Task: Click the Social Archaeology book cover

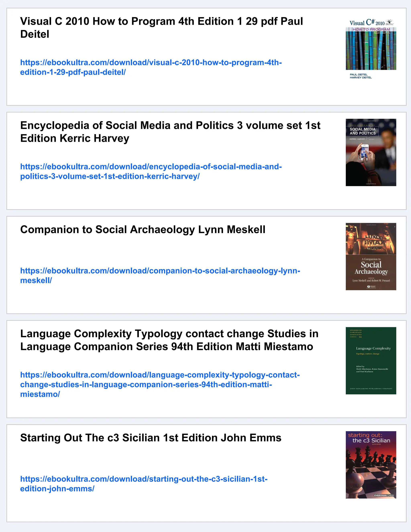Action: point(371,257)
